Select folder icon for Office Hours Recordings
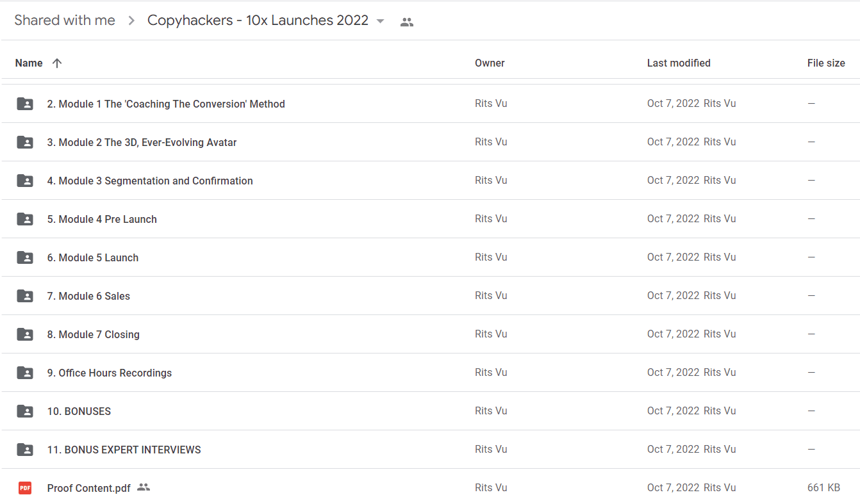The height and width of the screenshot is (504, 860). 25,373
